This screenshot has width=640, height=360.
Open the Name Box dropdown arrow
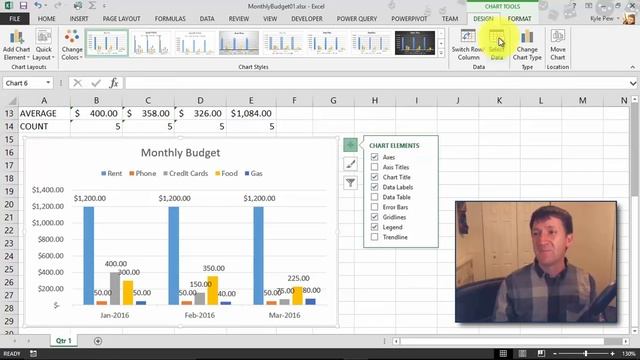tap(48, 83)
